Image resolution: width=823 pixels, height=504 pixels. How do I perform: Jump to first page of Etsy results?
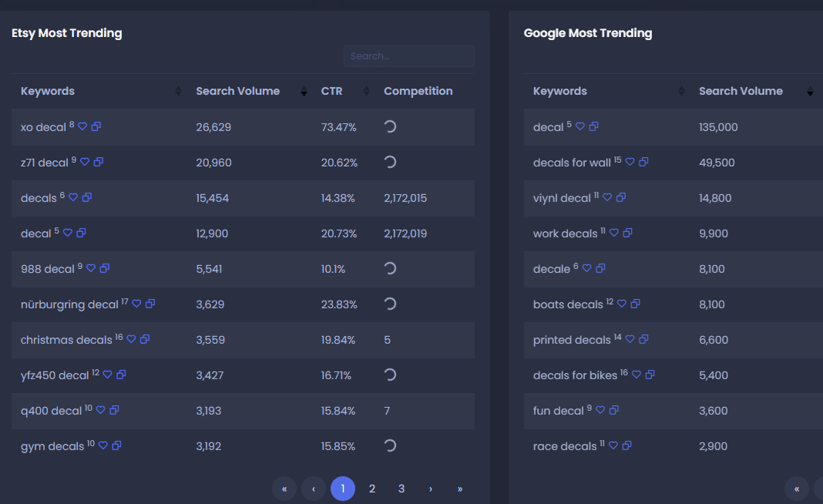(x=284, y=489)
